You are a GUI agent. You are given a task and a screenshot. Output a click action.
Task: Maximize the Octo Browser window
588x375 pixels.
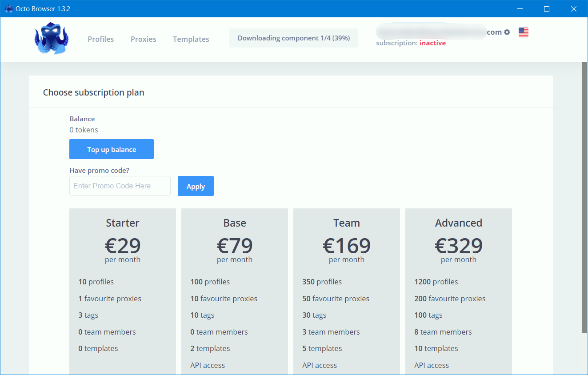[x=547, y=9]
